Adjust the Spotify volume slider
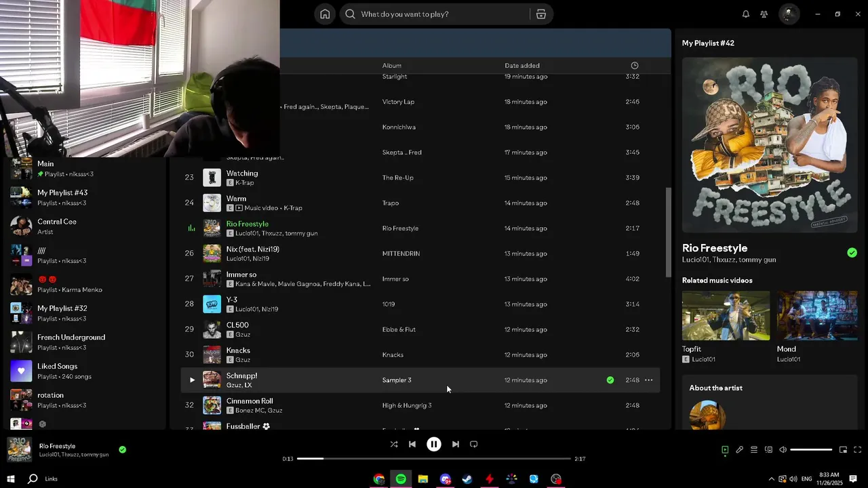This screenshot has height=488, width=868. (811, 449)
